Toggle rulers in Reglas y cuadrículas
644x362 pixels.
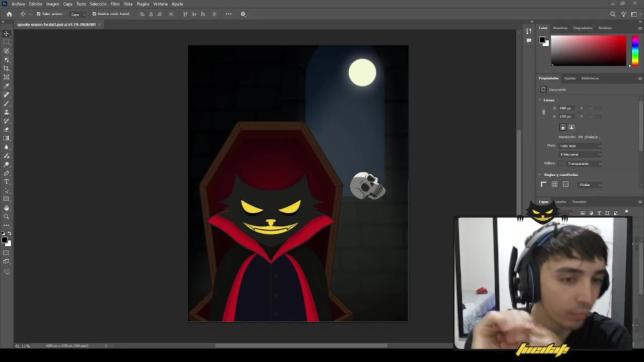tap(543, 185)
